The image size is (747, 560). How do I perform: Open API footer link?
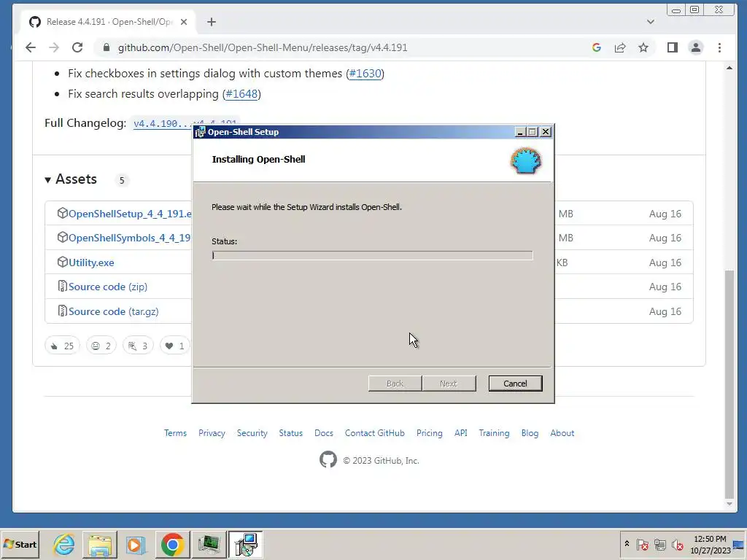tap(461, 433)
